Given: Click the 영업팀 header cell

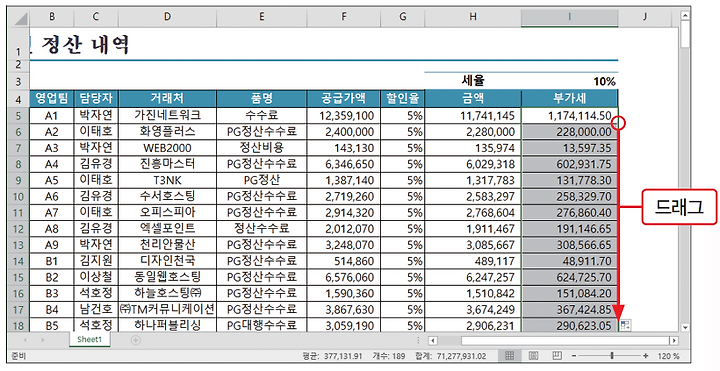Looking at the screenshot, I should coord(52,98).
